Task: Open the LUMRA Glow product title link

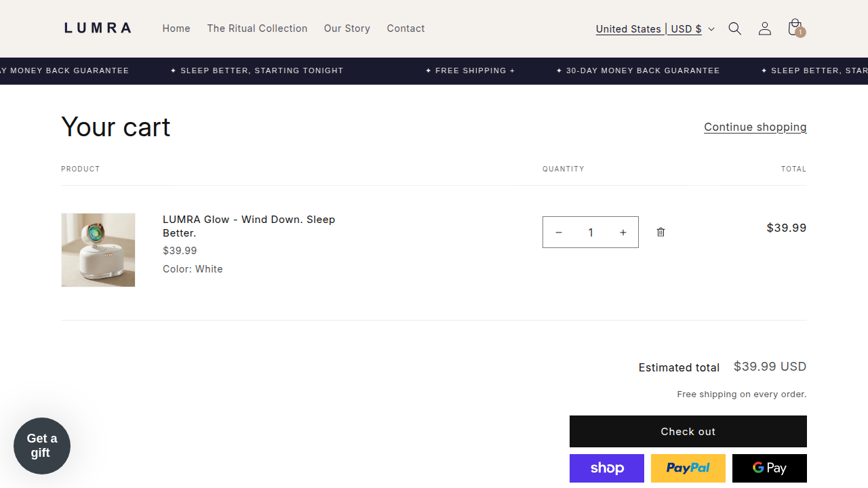Action: click(x=249, y=226)
